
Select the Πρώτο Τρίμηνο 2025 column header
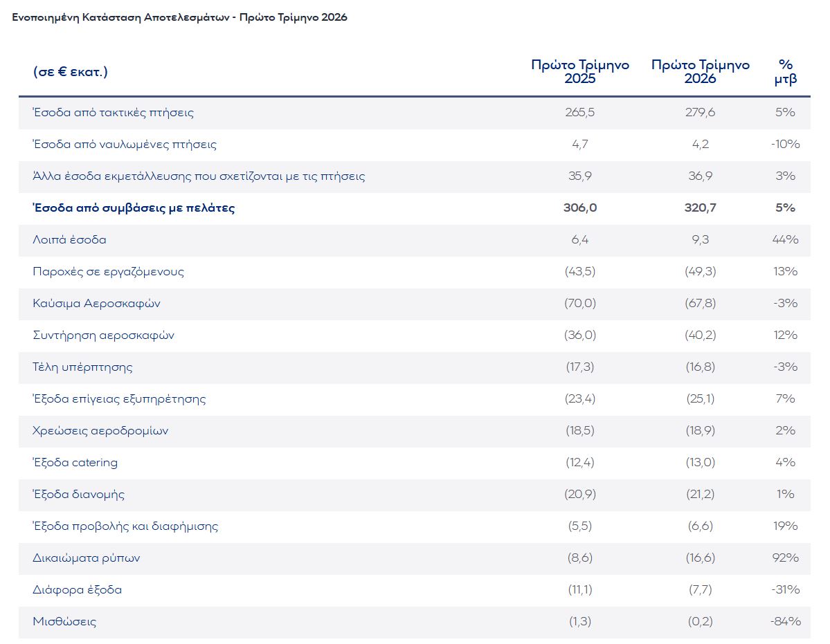tap(580, 72)
